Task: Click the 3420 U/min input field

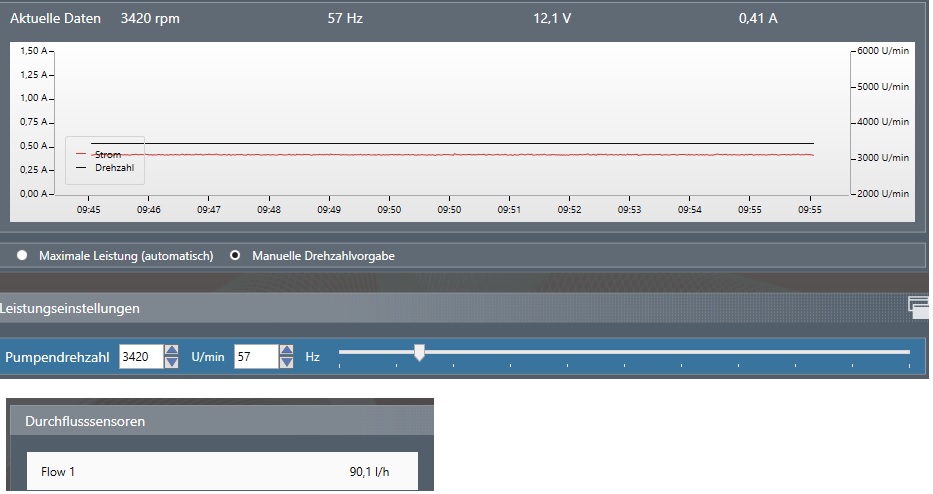Action: (x=142, y=357)
